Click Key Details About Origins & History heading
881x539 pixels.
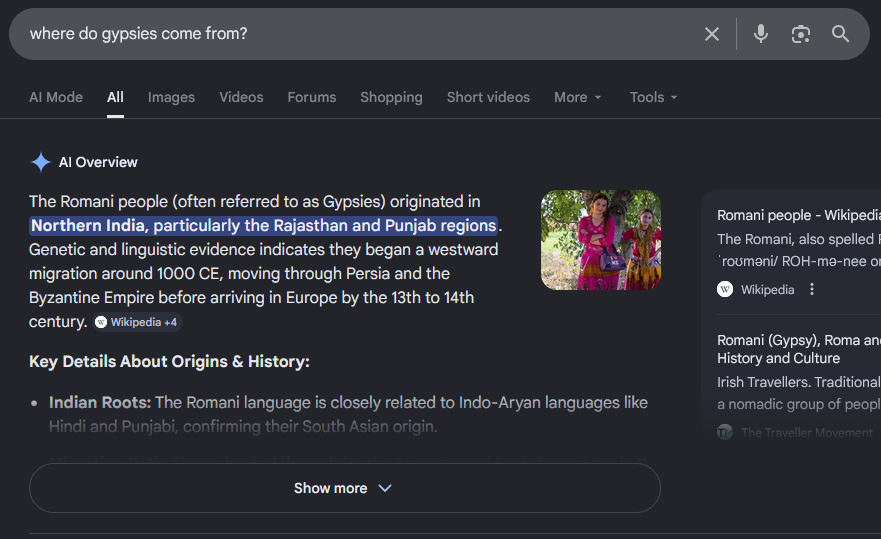169,361
